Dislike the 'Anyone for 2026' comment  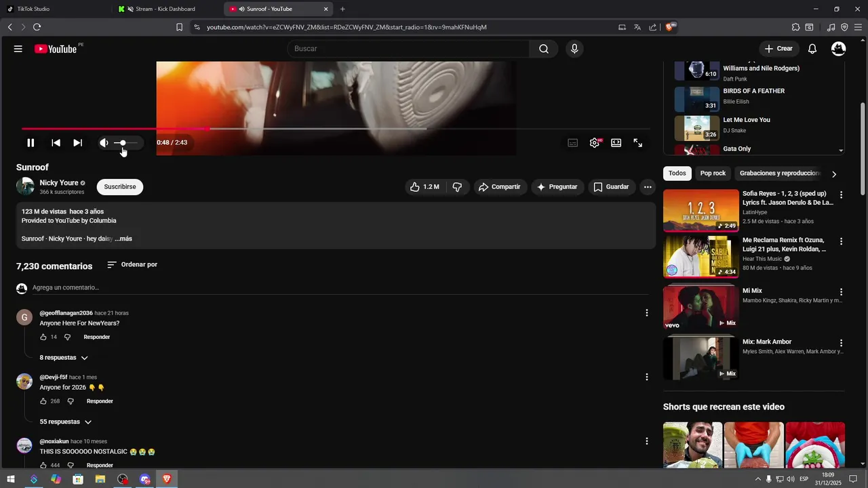pyautogui.click(x=71, y=402)
